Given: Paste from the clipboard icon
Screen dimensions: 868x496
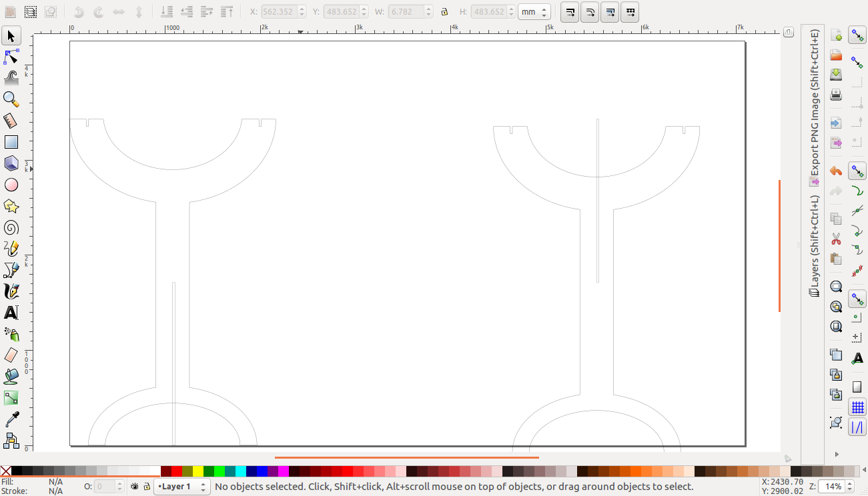Looking at the screenshot, I should [x=836, y=259].
